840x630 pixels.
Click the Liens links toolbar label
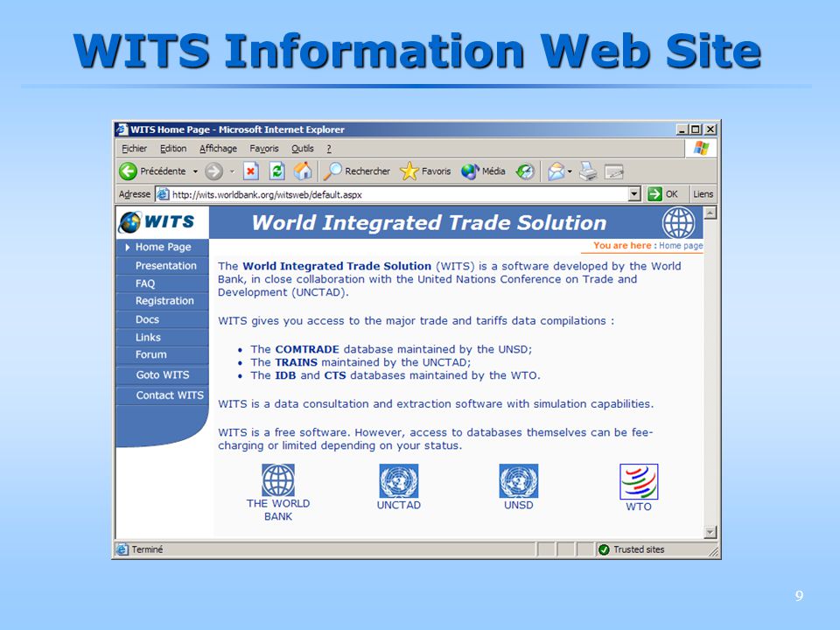click(703, 194)
